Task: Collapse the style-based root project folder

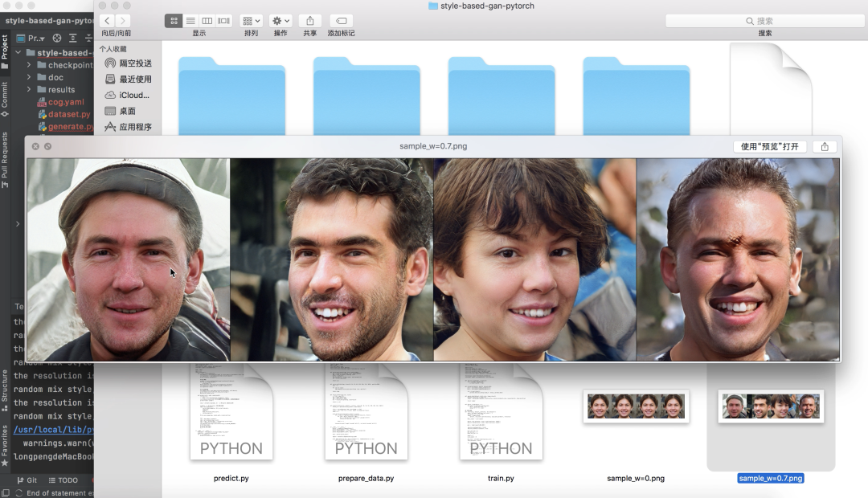Action: (18, 52)
